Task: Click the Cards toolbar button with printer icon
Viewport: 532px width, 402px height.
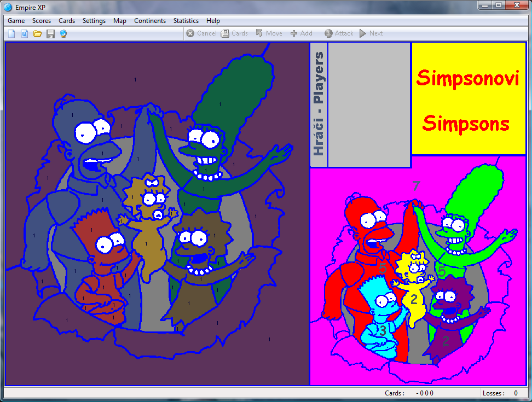Action: click(234, 33)
